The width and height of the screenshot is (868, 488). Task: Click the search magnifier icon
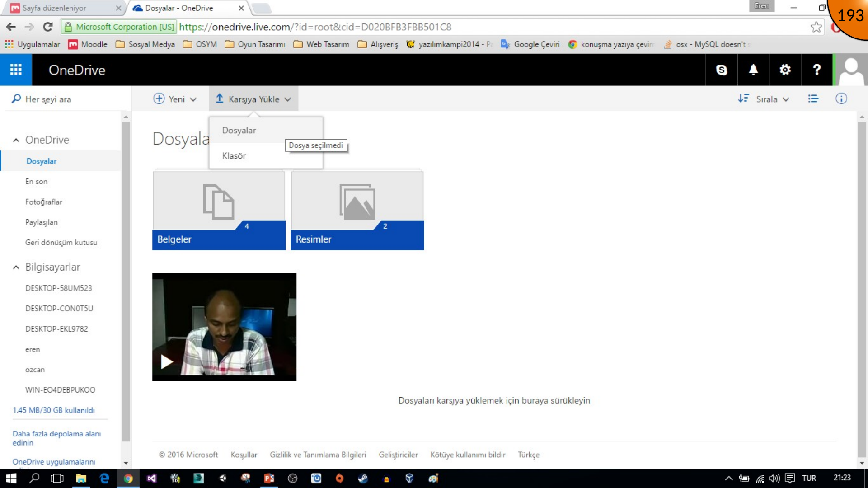(16, 99)
